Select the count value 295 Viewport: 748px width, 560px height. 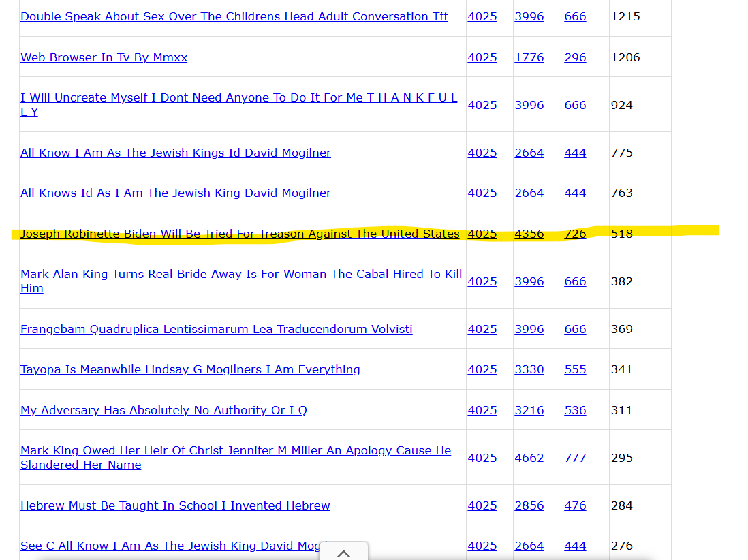tap(621, 458)
